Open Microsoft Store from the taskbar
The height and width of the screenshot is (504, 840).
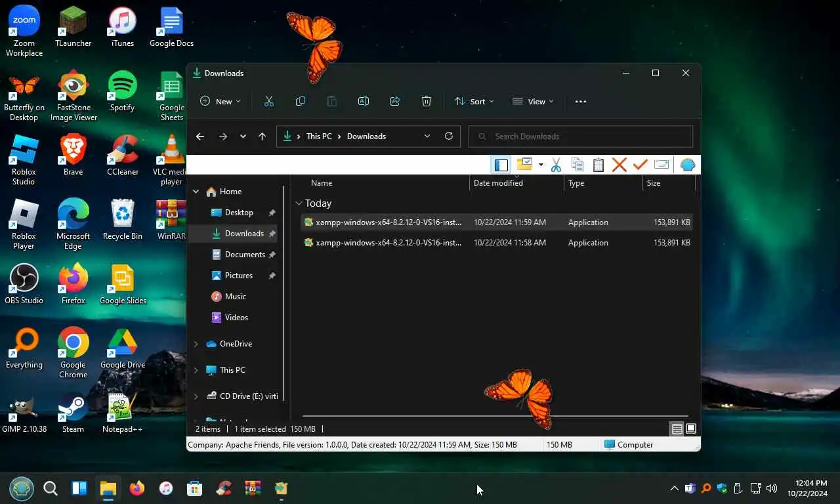(x=194, y=488)
